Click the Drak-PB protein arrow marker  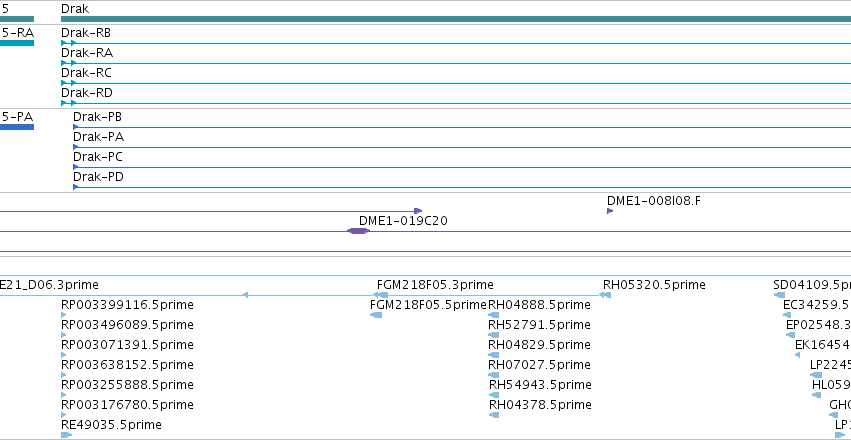75,127
